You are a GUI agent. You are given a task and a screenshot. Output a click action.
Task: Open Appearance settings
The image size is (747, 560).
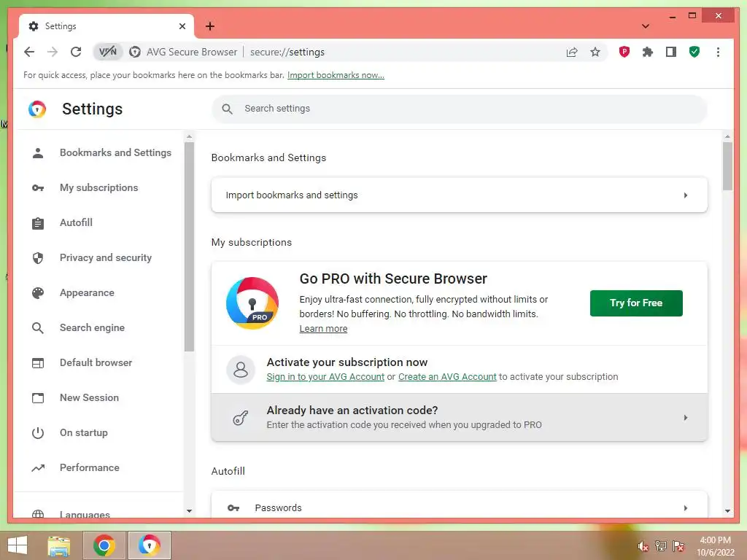[x=87, y=292]
